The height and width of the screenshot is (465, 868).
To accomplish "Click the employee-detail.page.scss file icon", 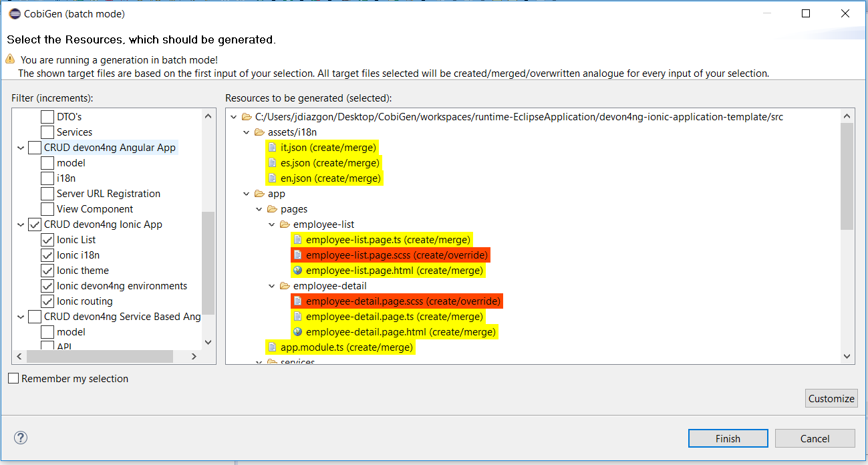I will pos(297,301).
